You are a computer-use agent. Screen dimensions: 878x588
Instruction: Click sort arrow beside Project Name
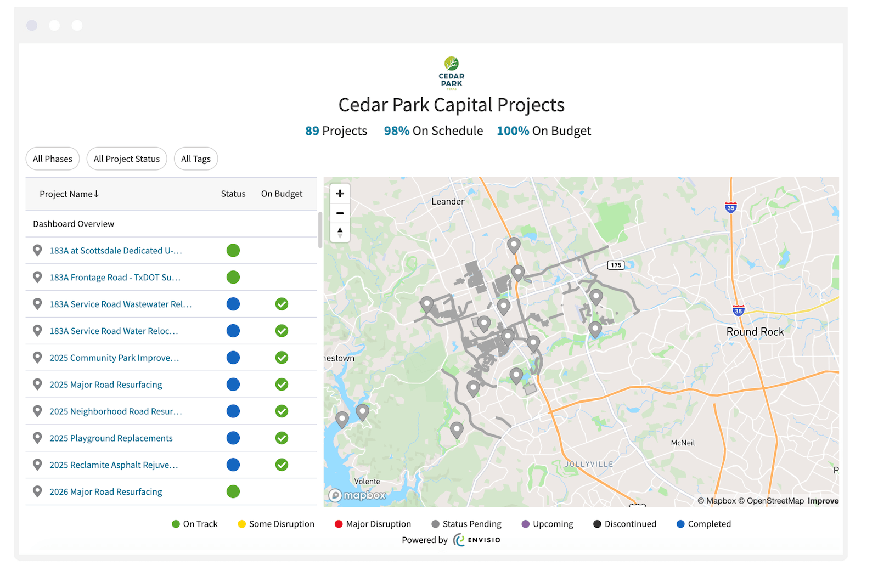pyautogui.click(x=97, y=194)
